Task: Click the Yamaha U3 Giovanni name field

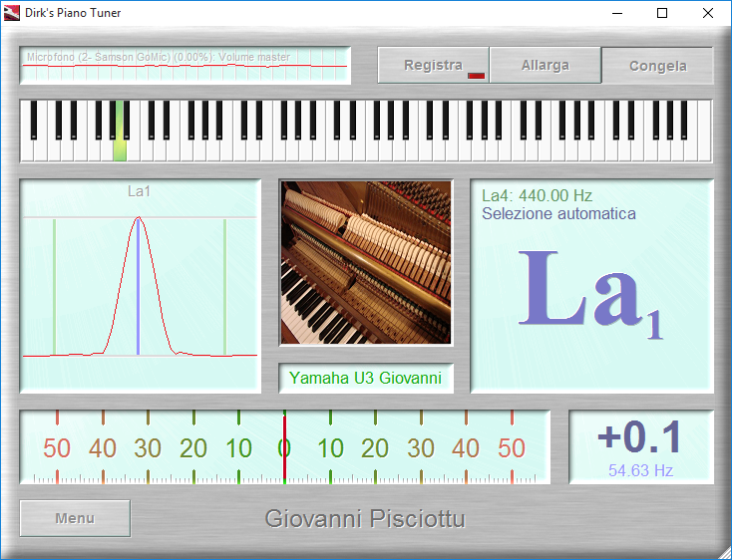Action: click(x=366, y=378)
